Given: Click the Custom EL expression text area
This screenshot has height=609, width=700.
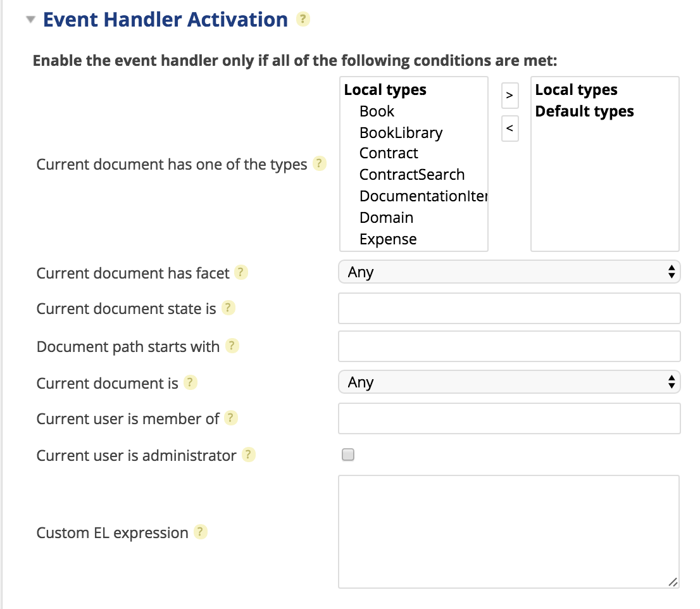Looking at the screenshot, I should (x=509, y=531).
